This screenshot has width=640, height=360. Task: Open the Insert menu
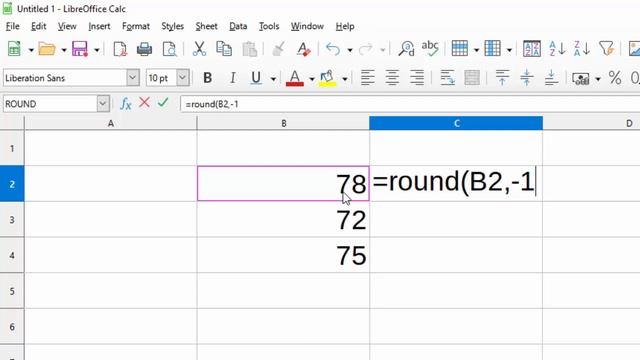(99, 26)
